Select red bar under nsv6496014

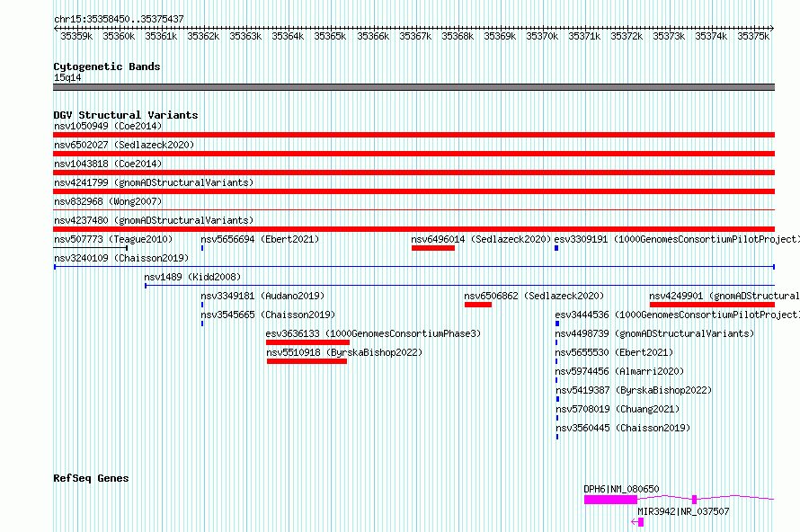[433, 248]
